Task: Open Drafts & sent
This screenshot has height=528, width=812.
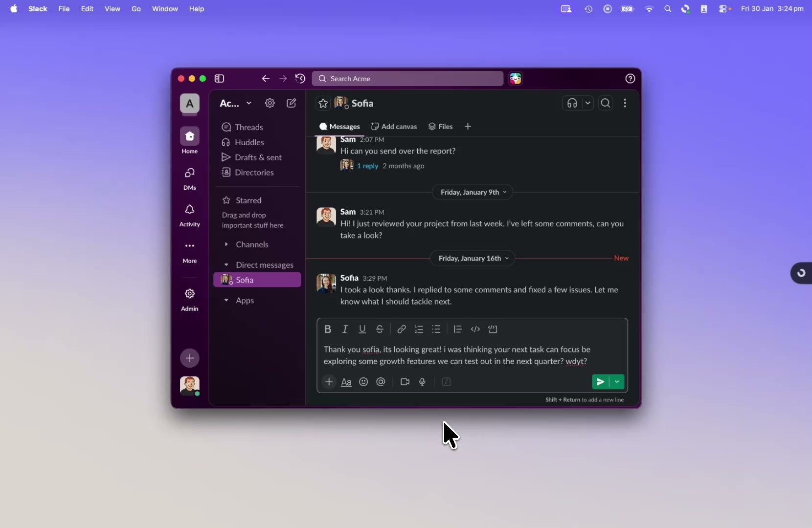Action: tap(257, 158)
